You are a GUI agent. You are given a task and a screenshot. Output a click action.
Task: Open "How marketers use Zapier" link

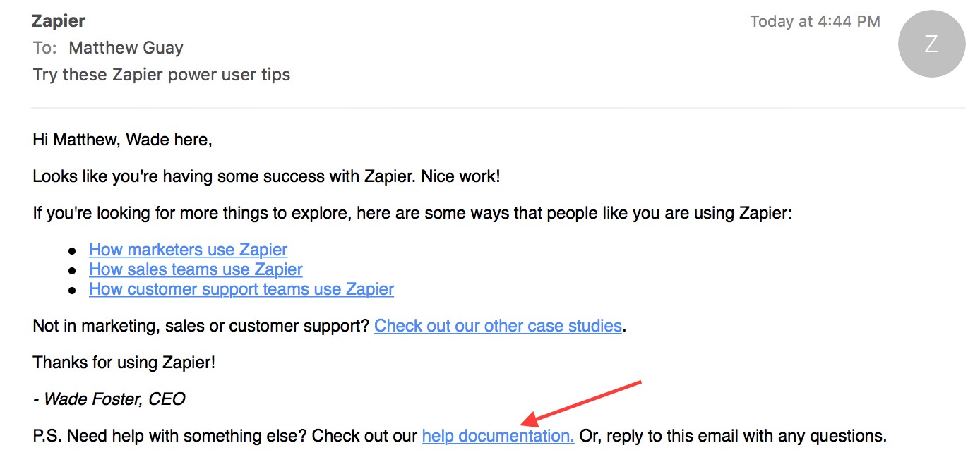pos(188,250)
